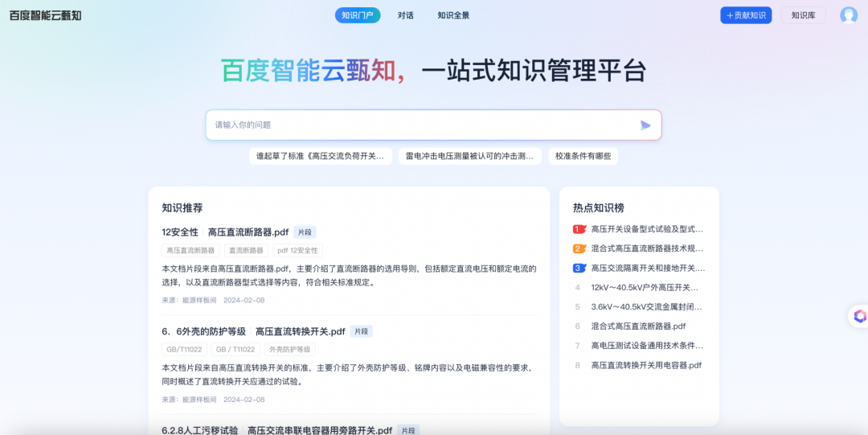This screenshot has height=435, width=868.
Task: Click the 直流断路器 tag
Action: pos(247,251)
